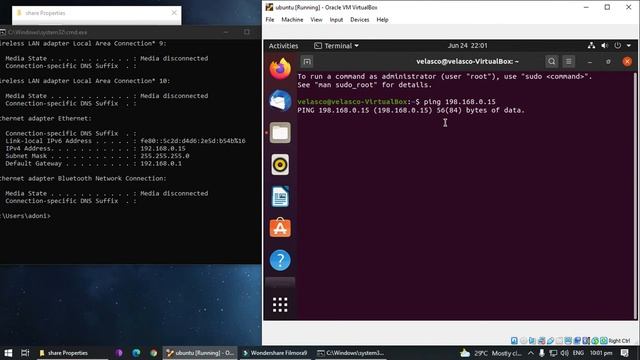Click VirtualBox display status icon
This screenshot has width=640, height=360.
tap(568, 341)
